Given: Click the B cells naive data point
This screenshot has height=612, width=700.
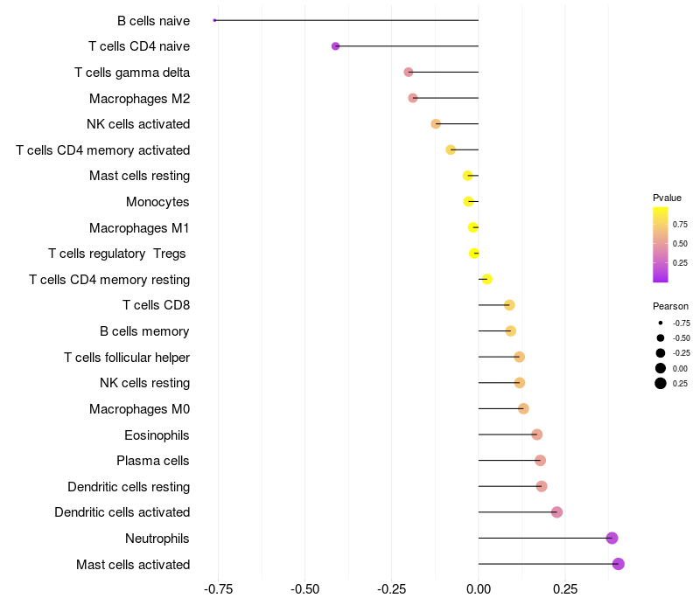Looking at the screenshot, I should [x=214, y=20].
